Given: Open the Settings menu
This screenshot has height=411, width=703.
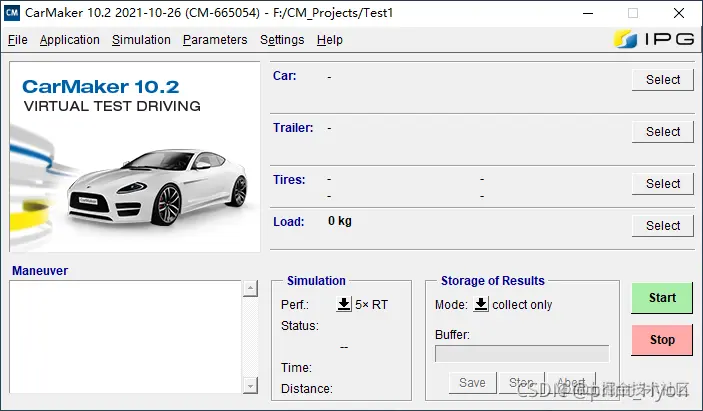Looking at the screenshot, I should click(282, 40).
